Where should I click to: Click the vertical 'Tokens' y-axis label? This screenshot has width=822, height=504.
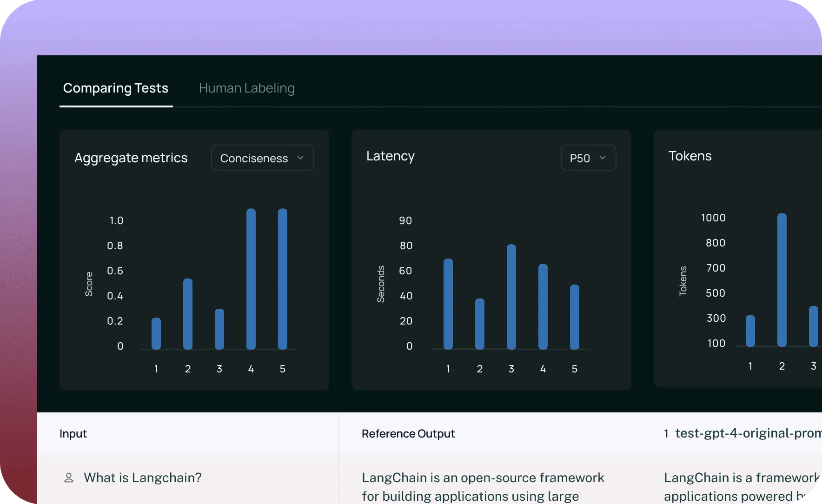click(683, 281)
